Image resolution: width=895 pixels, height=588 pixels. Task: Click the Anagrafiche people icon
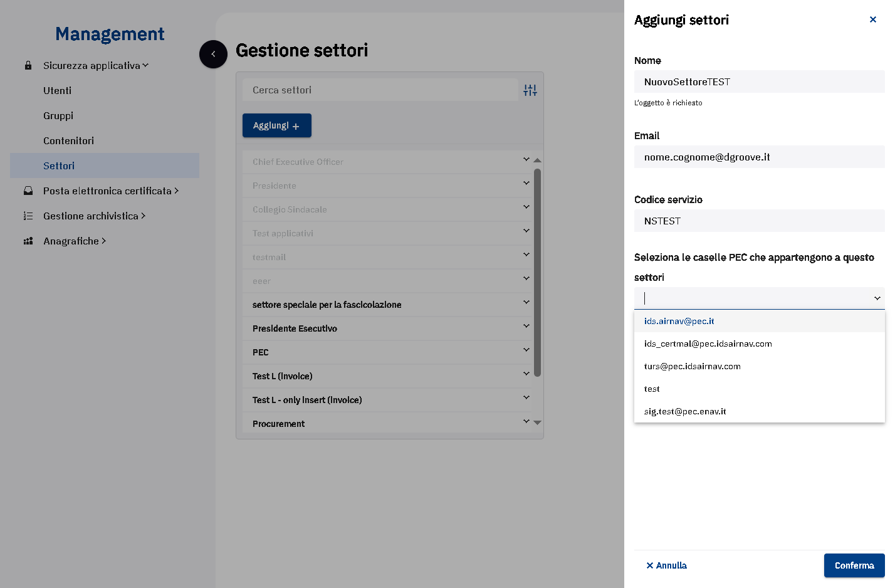tap(28, 241)
